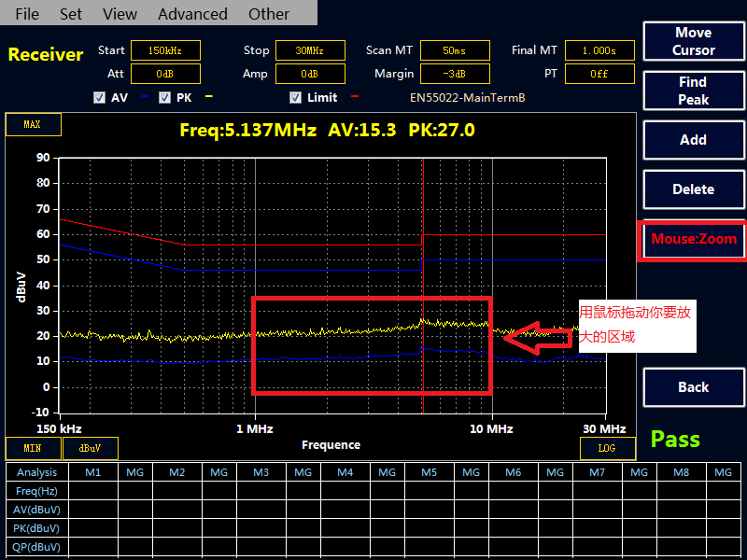
Task: Click the Find Peak button
Action: point(693,91)
